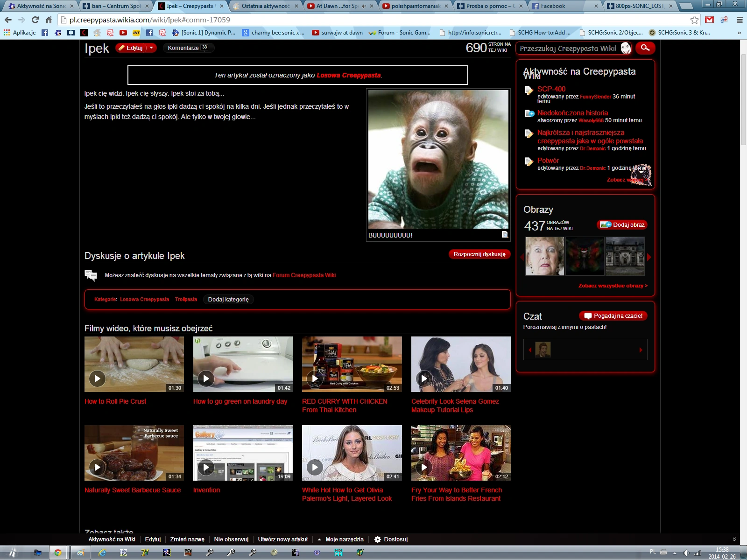The height and width of the screenshot is (560, 747).
Task: Advance chat users list with right arrow
Action: [x=641, y=350]
